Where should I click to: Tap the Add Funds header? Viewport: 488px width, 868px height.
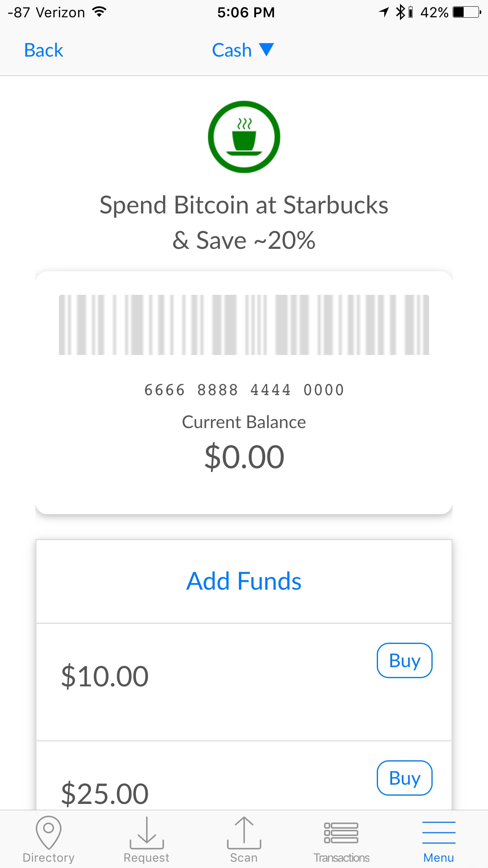pyautogui.click(x=244, y=581)
